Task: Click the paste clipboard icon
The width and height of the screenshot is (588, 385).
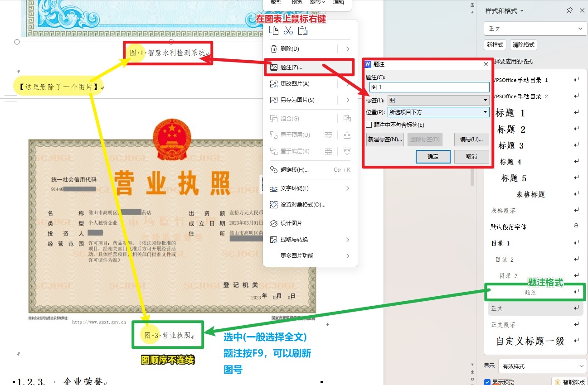Action: pyautogui.click(x=303, y=30)
